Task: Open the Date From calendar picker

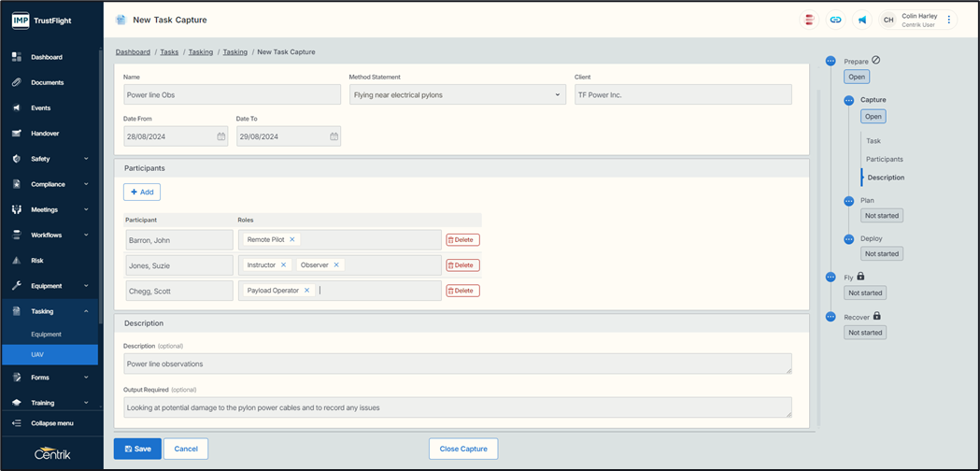Action: [x=221, y=136]
